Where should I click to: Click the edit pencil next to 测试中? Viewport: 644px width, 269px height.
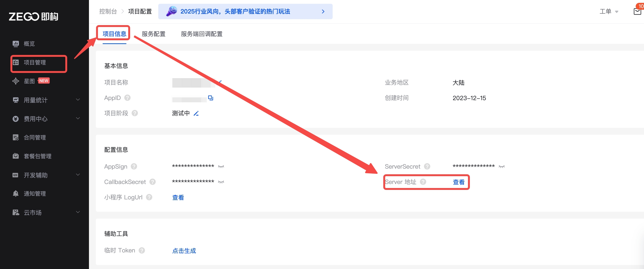tap(196, 113)
